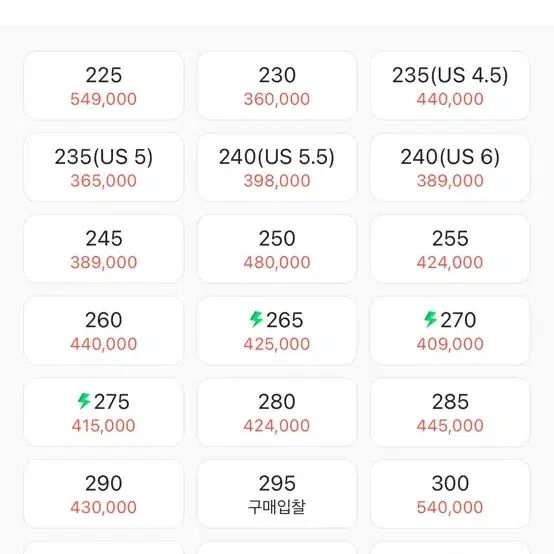The height and width of the screenshot is (554, 554).
Task: Select size 260 for 440,000
Action: (x=104, y=331)
